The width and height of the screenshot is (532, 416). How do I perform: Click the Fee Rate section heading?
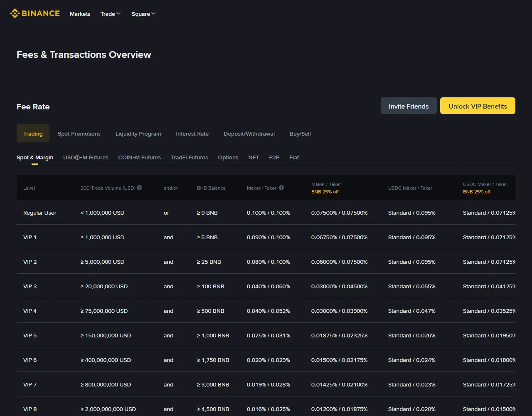click(33, 106)
